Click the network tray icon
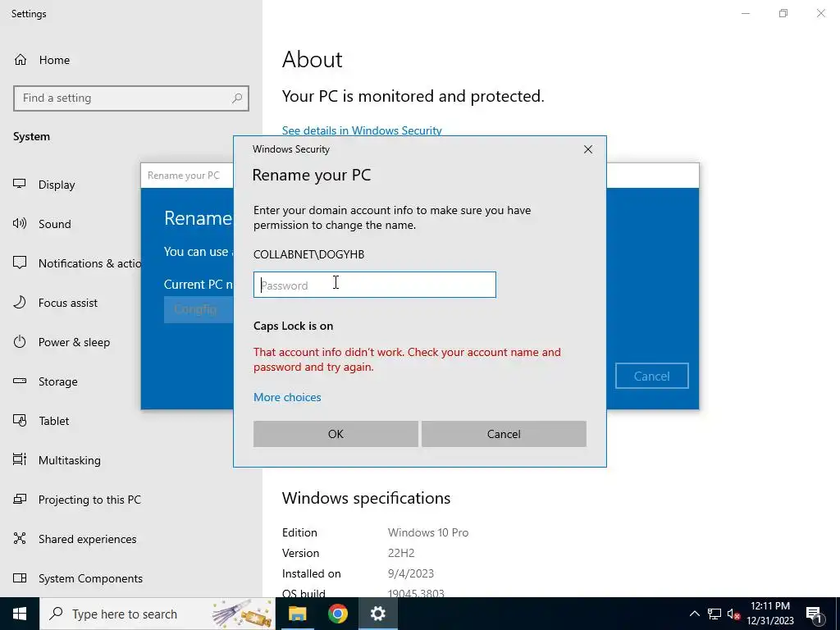 (x=714, y=614)
